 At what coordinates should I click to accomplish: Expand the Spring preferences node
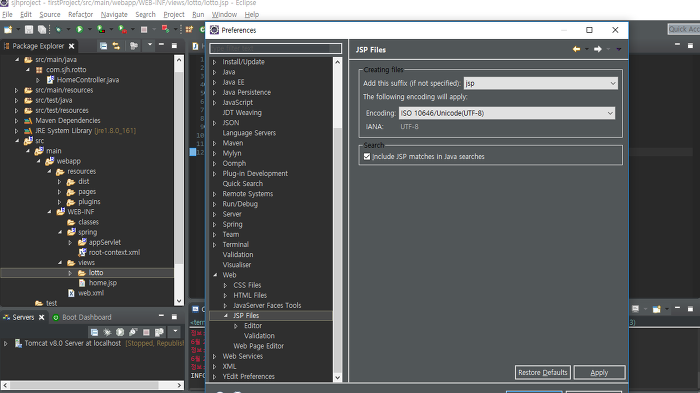pos(215,224)
